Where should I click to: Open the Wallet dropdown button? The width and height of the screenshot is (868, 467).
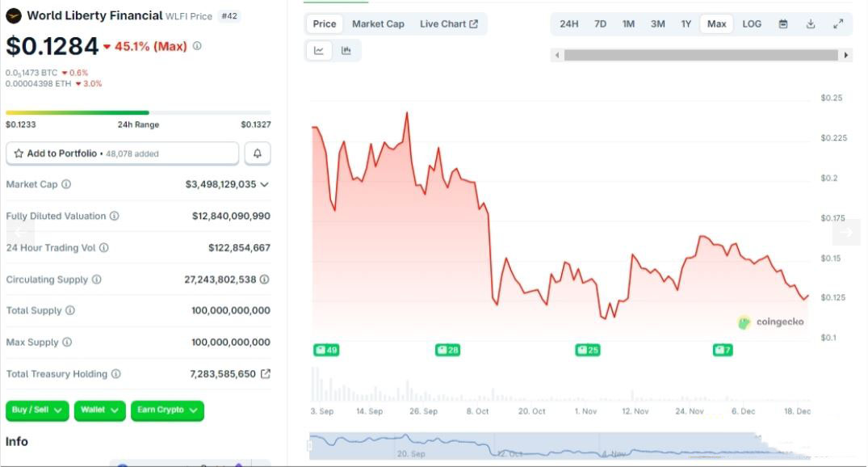[x=99, y=410]
